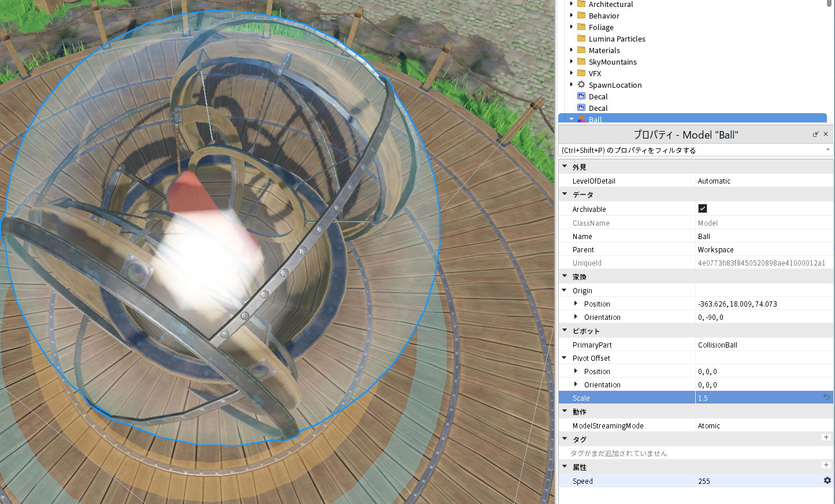This screenshot has width=835, height=504.
Task: Click the folder icon beside VFX
Action: click(x=581, y=73)
